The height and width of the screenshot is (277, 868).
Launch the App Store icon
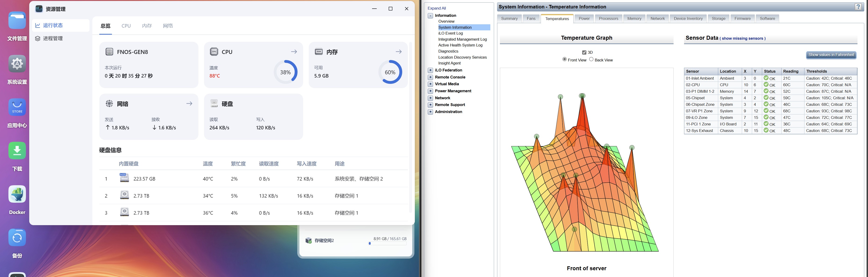point(17,107)
